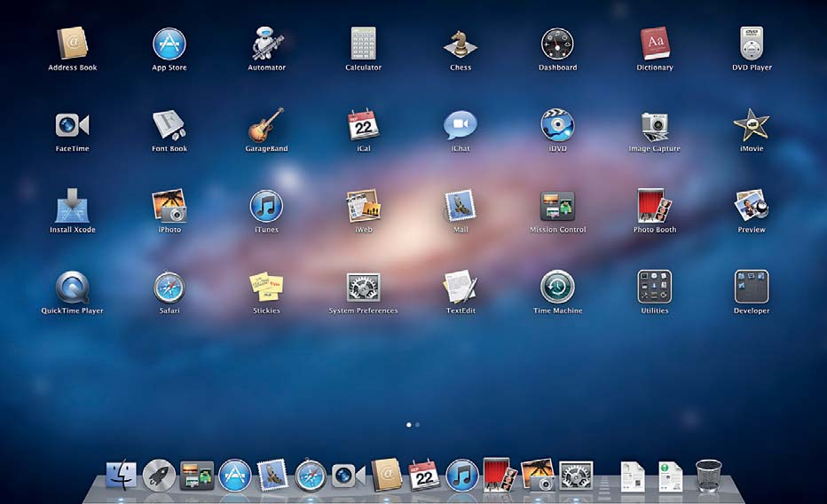Launch Stickies notes app
The height and width of the screenshot is (504, 827).
266,287
